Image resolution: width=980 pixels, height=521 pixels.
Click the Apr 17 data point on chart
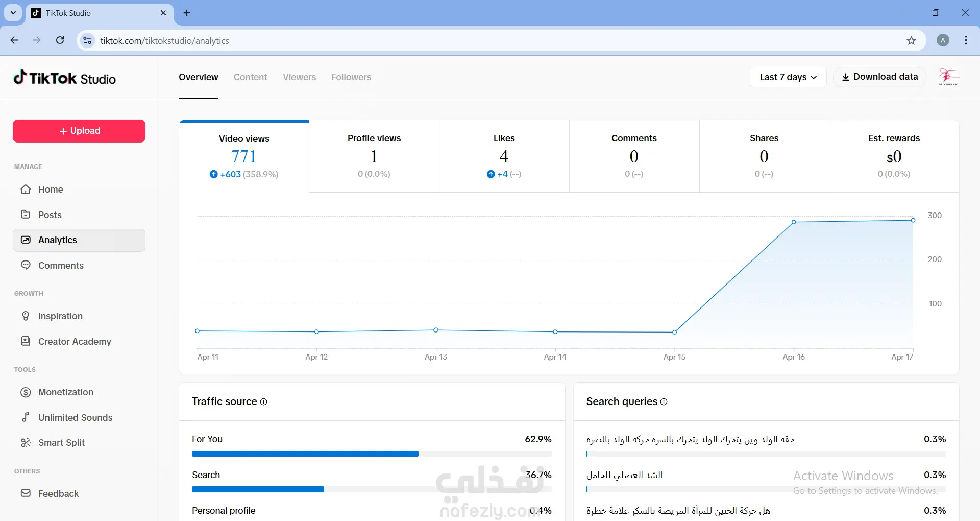pyautogui.click(x=913, y=220)
